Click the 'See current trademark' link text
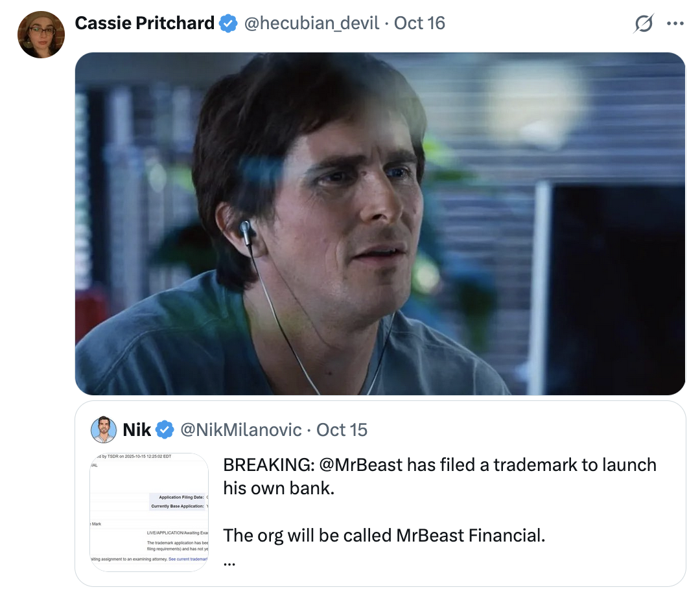This screenshot has width=700, height=596. point(188,558)
